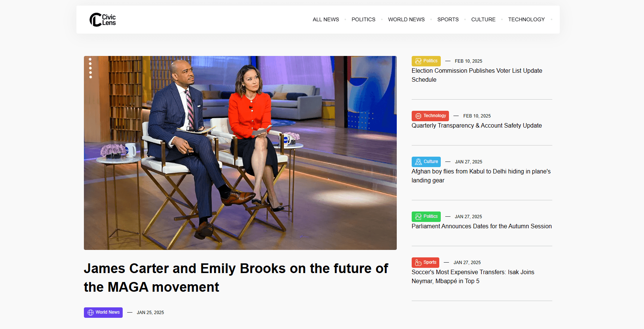Select the Technology navigation item

coord(526,19)
